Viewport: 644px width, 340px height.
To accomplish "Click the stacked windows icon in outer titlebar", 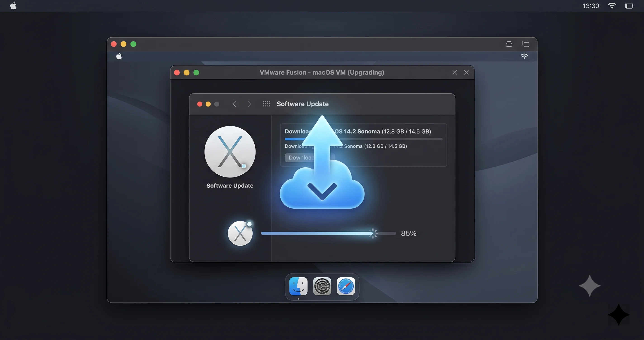I will (526, 44).
